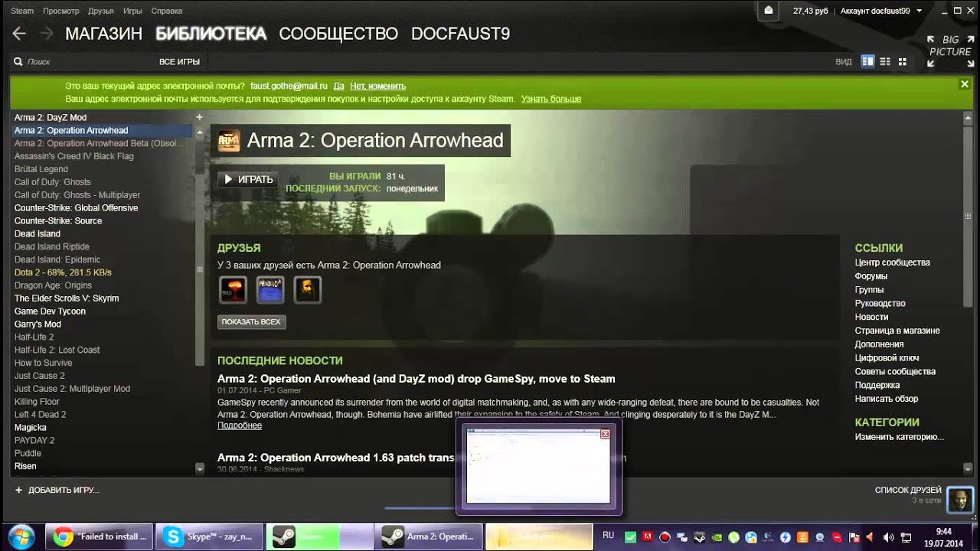Click the RU language indicator
The image size is (980, 551).
coord(609,536)
